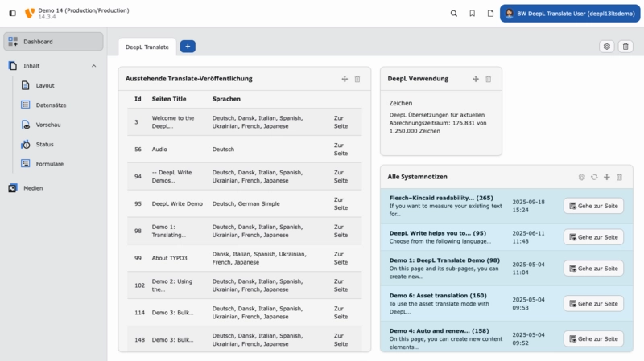The image size is (644, 361).
Task: Click the Flesch–Kincaid readability... (265) note title
Action: pos(441,198)
